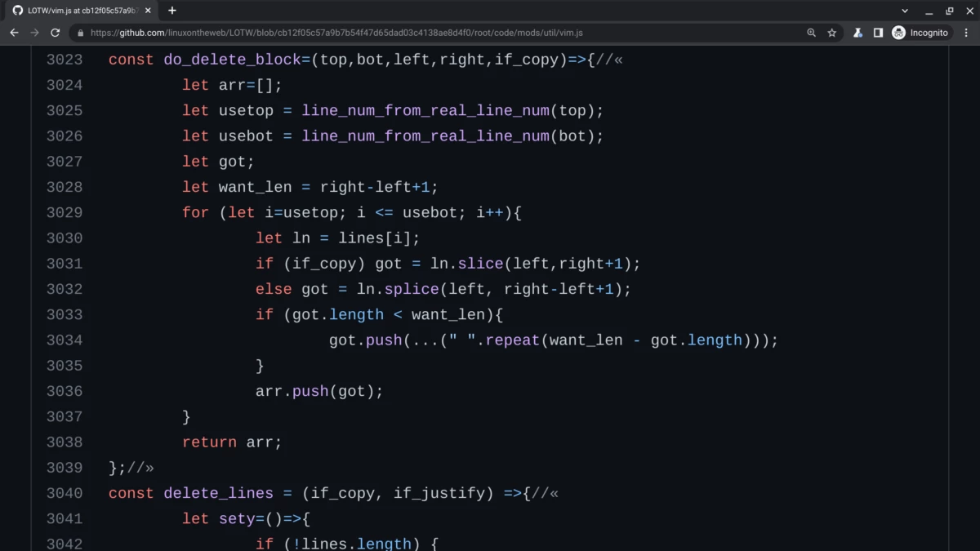Click the back navigation arrow

coord(14,33)
